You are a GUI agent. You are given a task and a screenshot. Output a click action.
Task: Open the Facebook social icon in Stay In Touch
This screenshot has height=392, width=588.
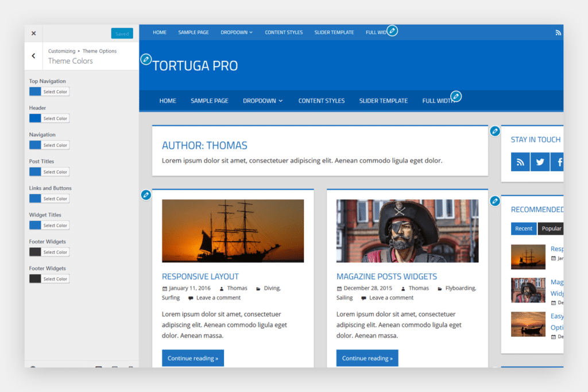[x=557, y=162]
